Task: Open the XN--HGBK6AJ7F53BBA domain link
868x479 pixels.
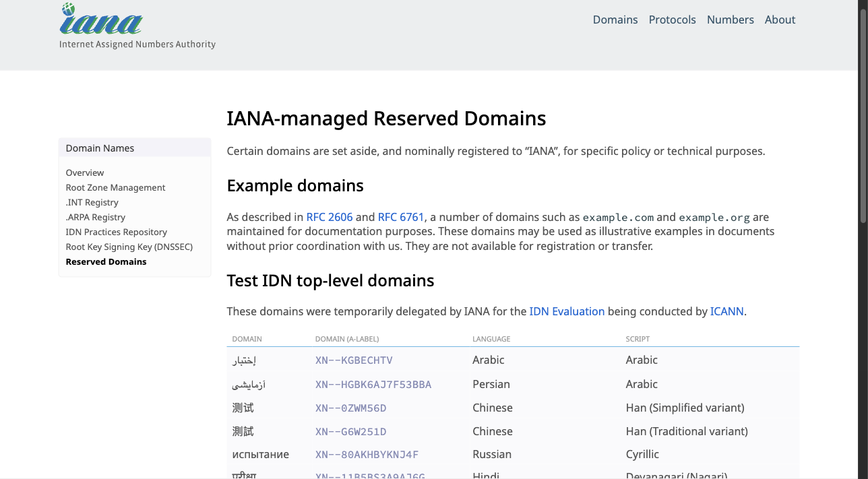Action: click(x=373, y=385)
